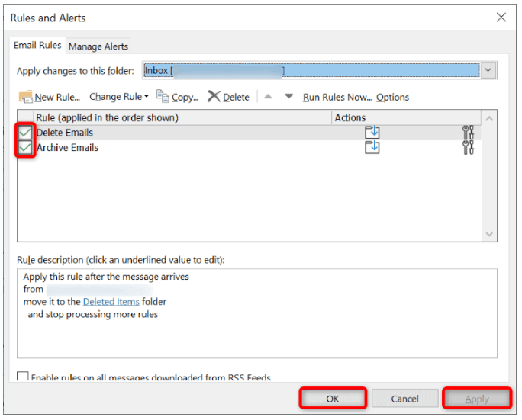This screenshot has height=420, width=522.
Task: Close the Rules and Alerts dialog
Action: click(x=501, y=18)
